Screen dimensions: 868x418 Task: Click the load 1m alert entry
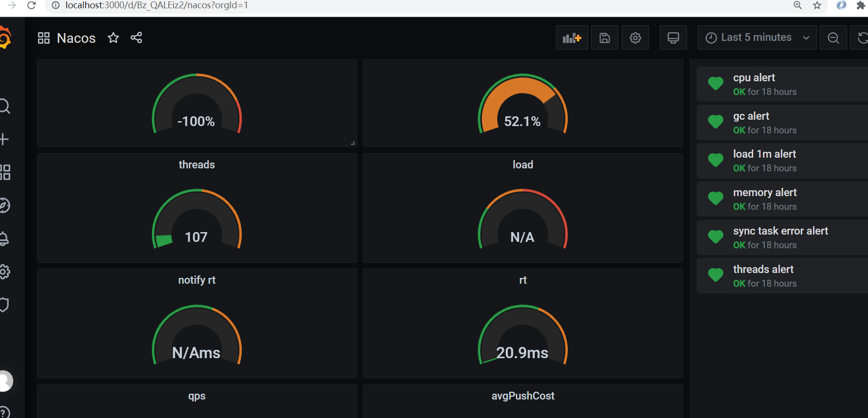pyautogui.click(x=782, y=161)
